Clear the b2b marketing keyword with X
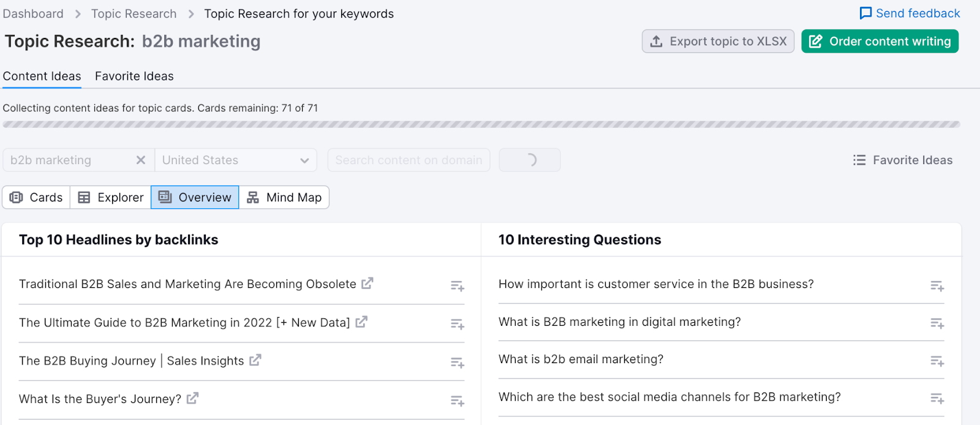This screenshot has height=425, width=980. point(141,160)
